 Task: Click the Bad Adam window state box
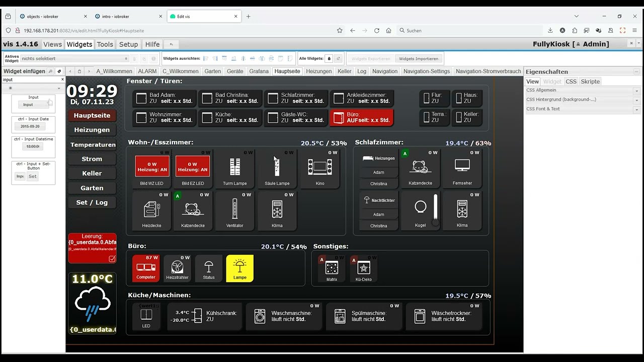point(165,98)
